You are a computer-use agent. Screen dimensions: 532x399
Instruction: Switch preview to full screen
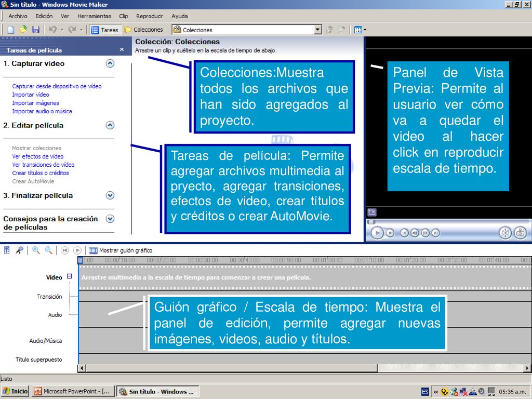click(372, 212)
